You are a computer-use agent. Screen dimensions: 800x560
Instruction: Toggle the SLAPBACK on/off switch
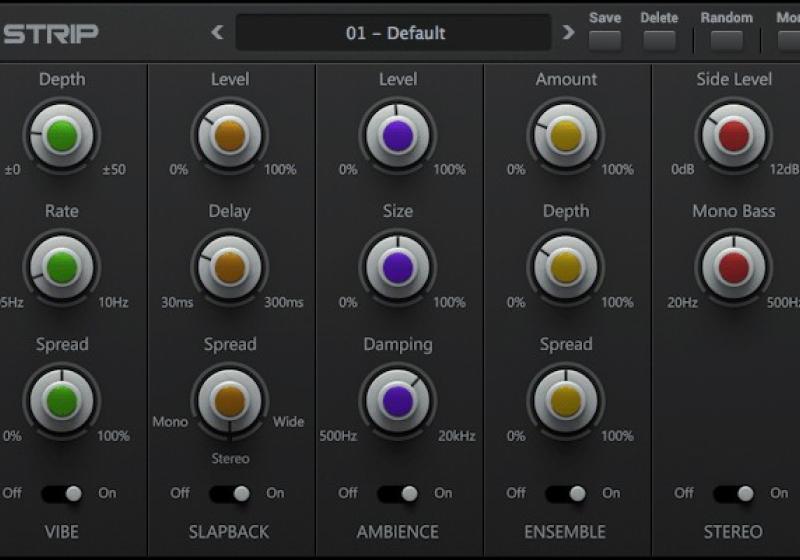pos(230,493)
